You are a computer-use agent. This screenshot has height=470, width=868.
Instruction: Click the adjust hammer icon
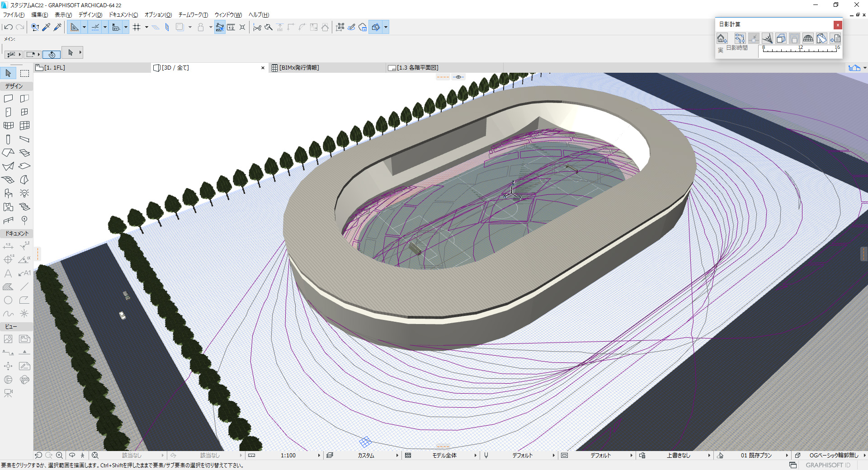pyautogui.click(x=269, y=27)
